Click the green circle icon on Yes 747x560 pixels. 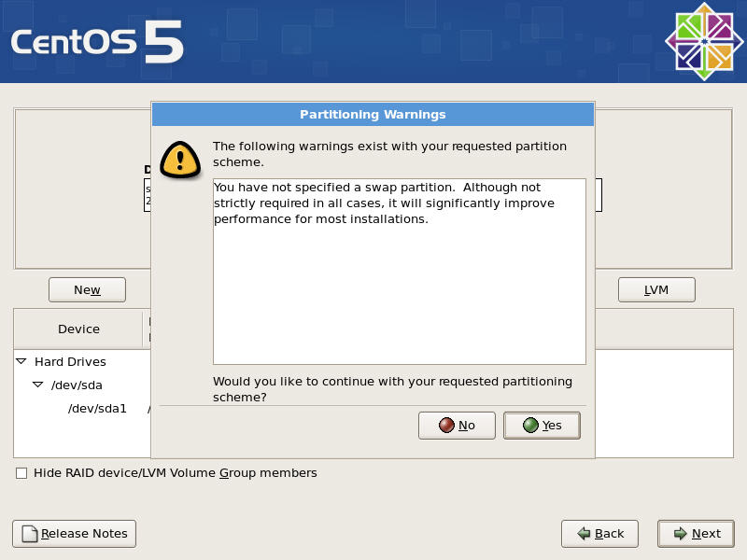(x=530, y=426)
